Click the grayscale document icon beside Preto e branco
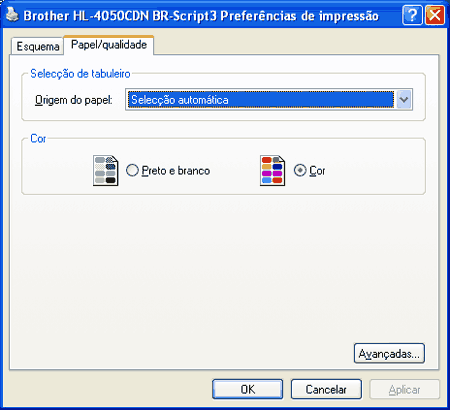The image size is (450, 410). coord(106,171)
